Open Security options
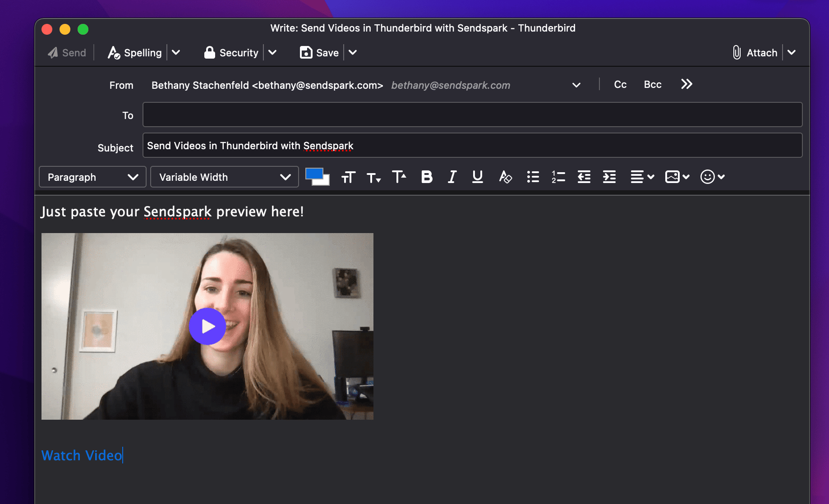Screen dimensions: 829x504 (x=231, y=53)
